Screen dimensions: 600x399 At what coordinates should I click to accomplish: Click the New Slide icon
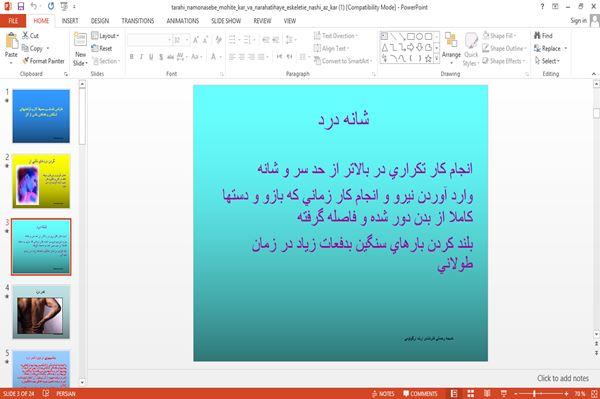click(80, 40)
